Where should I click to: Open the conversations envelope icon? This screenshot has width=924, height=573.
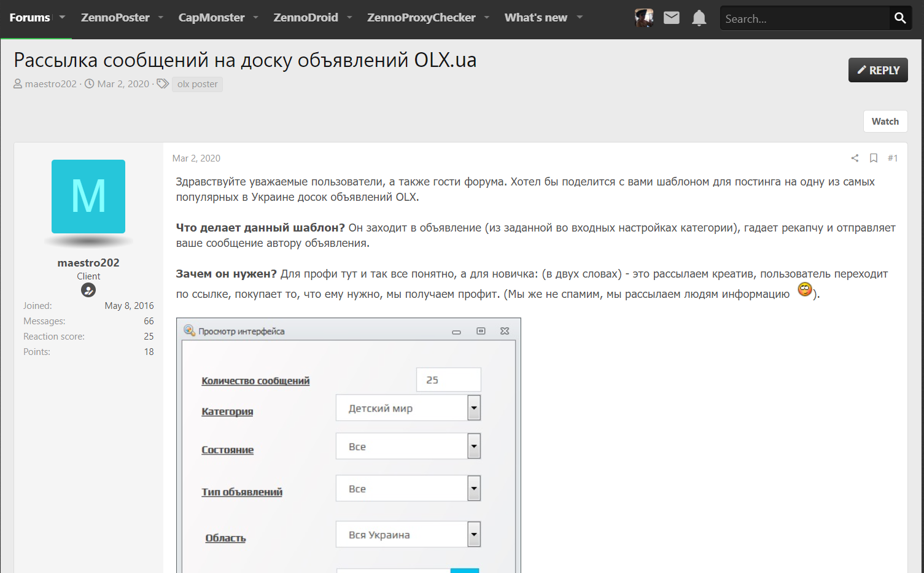672,18
